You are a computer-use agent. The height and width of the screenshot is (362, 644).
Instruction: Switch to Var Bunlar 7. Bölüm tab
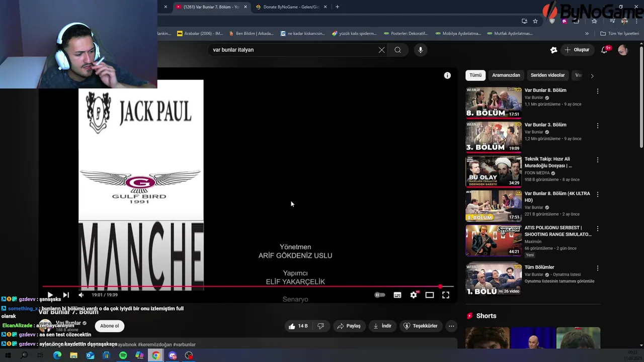click(x=211, y=7)
